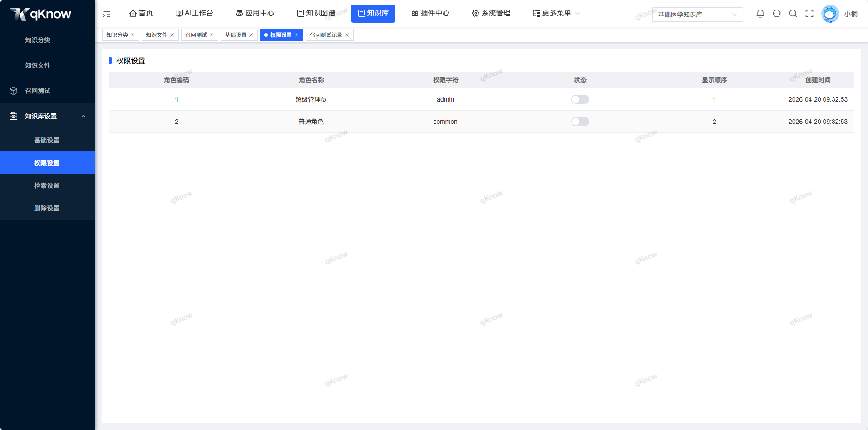This screenshot has width=868, height=430.
Task: Select 知识库 top menu item
Action: coord(373,13)
